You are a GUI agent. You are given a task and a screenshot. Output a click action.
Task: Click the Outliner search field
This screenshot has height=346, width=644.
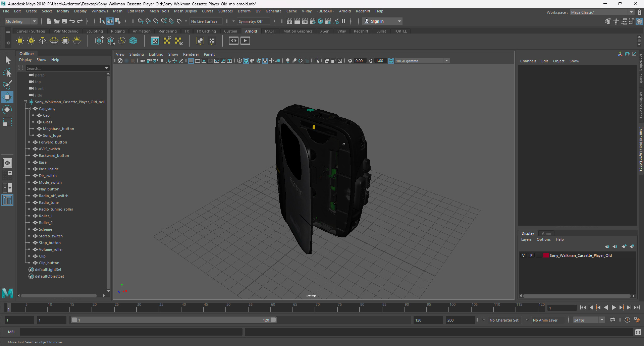pos(65,68)
